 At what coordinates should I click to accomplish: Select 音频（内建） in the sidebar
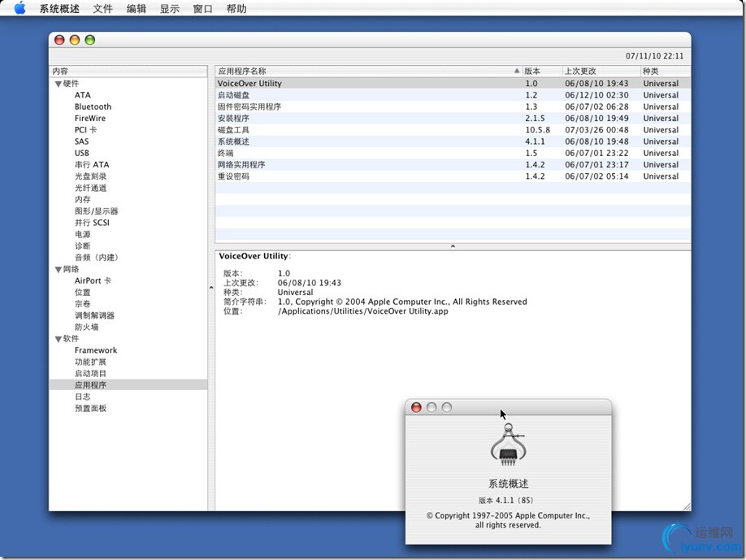pyautogui.click(x=96, y=258)
